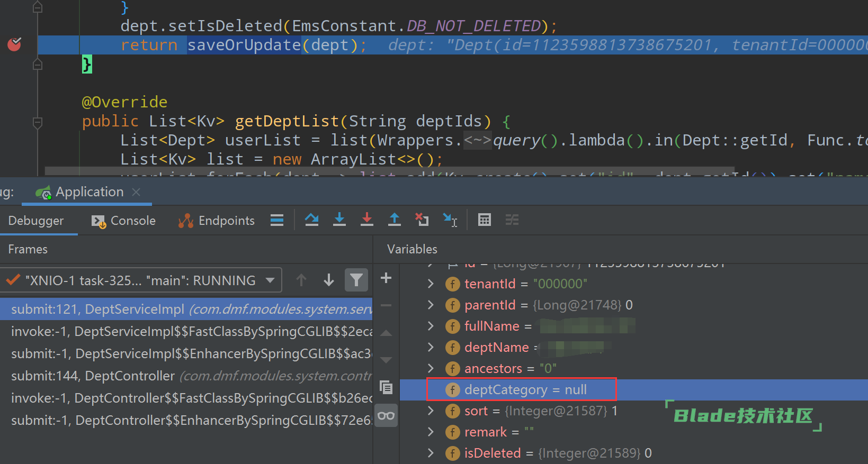The width and height of the screenshot is (868, 464).
Task: Select the submit:144, DeptController frame
Action: click(x=186, y=376)
